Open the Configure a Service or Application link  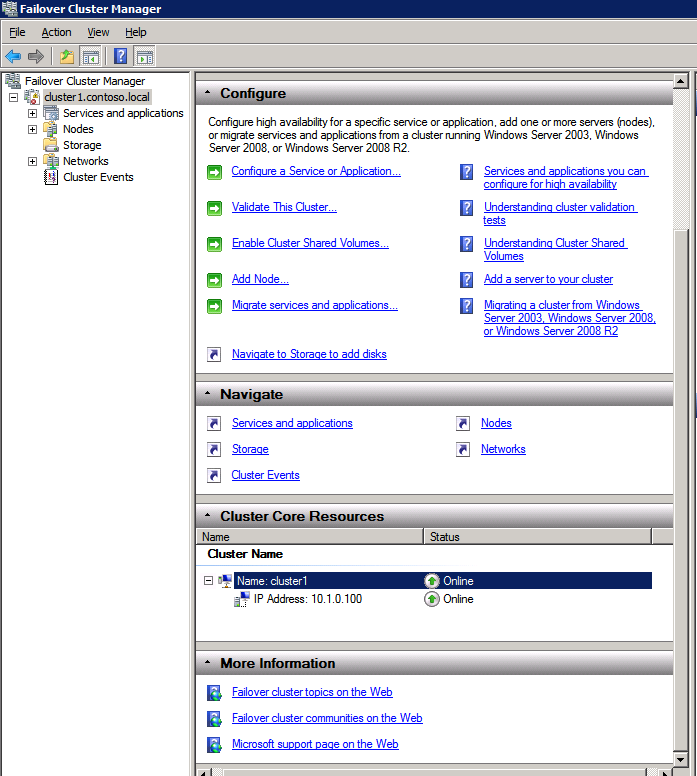(x=316, y=171)
